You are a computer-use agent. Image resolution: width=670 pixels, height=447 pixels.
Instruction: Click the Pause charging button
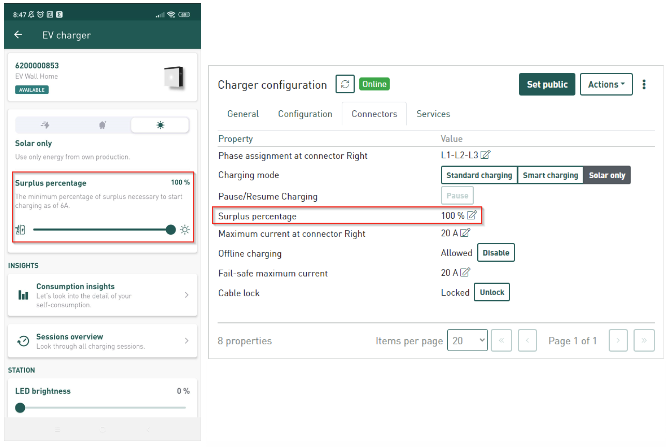pos(457,196)
